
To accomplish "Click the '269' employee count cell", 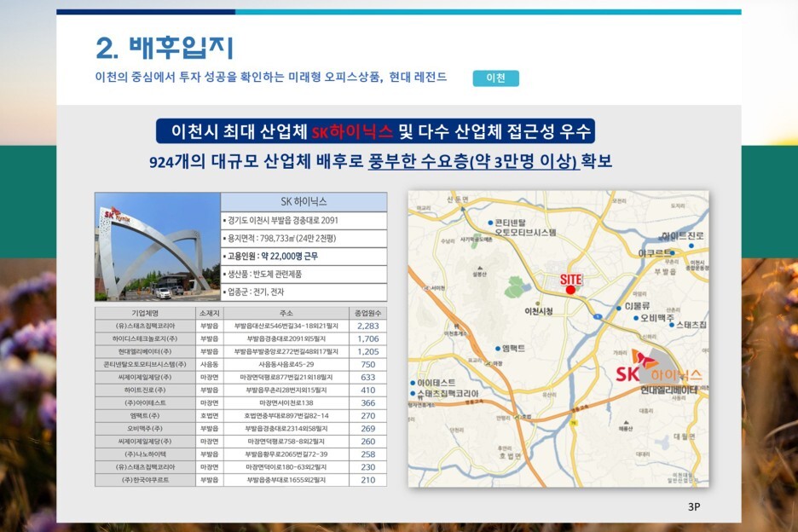I will (368, 429).
